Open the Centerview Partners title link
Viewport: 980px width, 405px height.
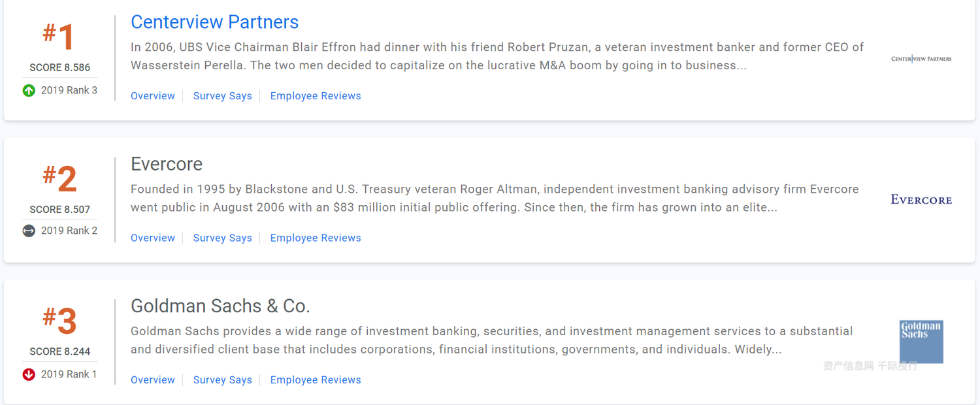[x=214, y=22]
